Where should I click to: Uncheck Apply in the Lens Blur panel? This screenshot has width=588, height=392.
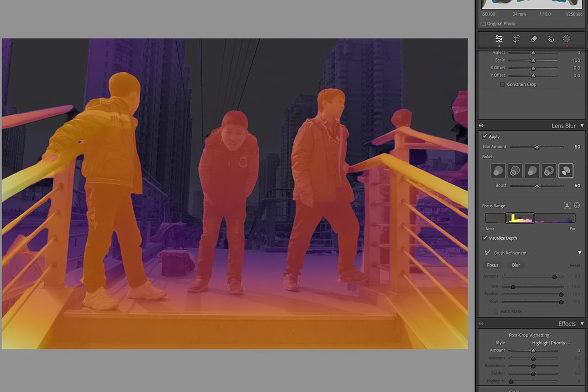point(485,136)
